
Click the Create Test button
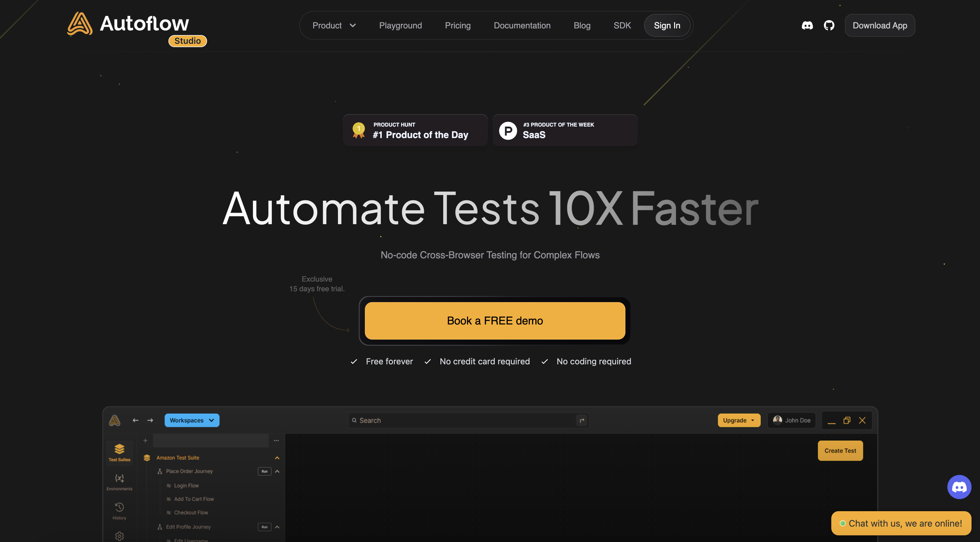pos(840,451)
